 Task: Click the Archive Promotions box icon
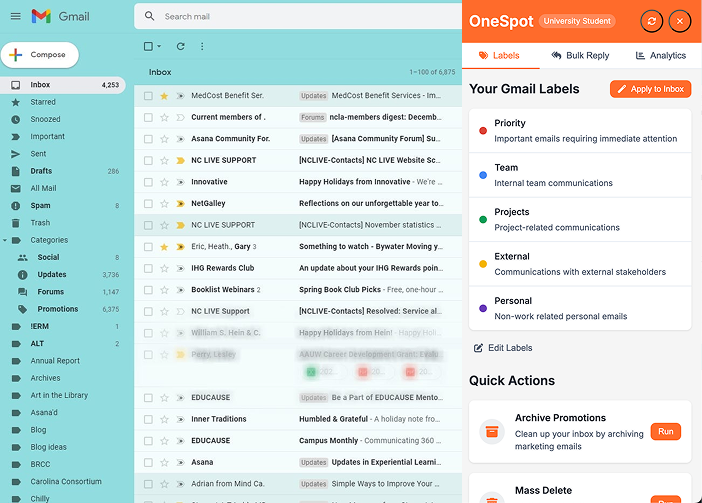point(492,431)
